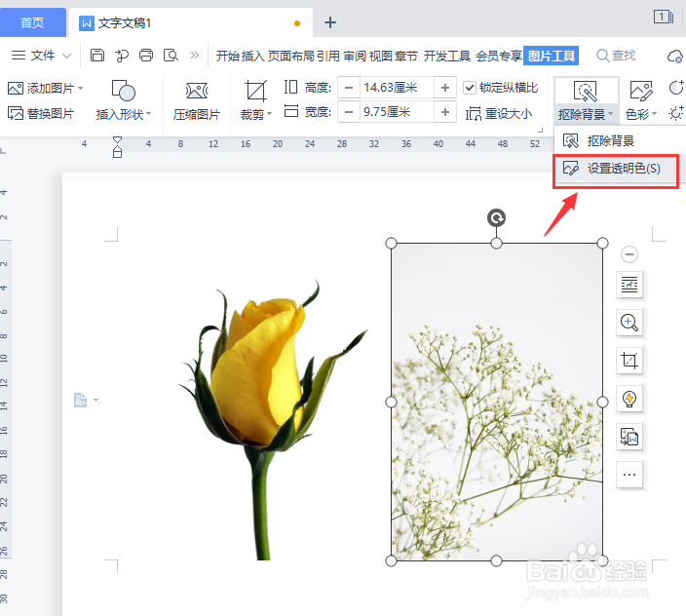Collapse picture floating toolbar minus icon
686x616 pixels.
(x=629, y=254)
